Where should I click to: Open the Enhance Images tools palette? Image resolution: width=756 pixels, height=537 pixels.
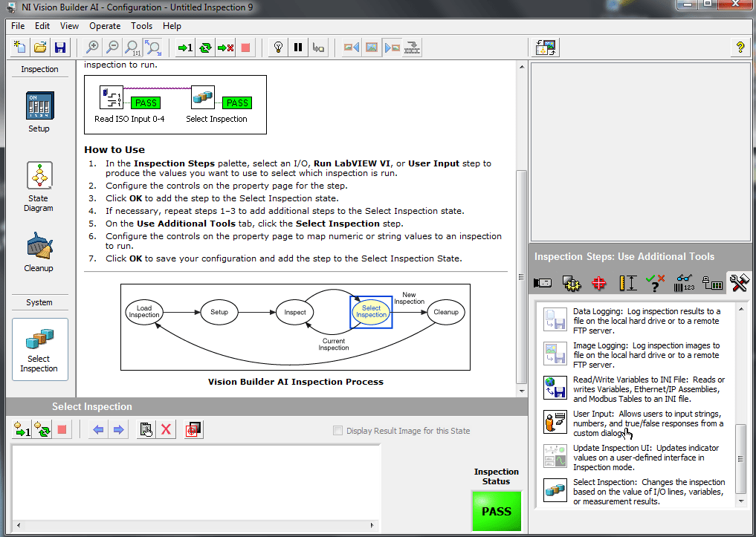(x=570, y=282)
